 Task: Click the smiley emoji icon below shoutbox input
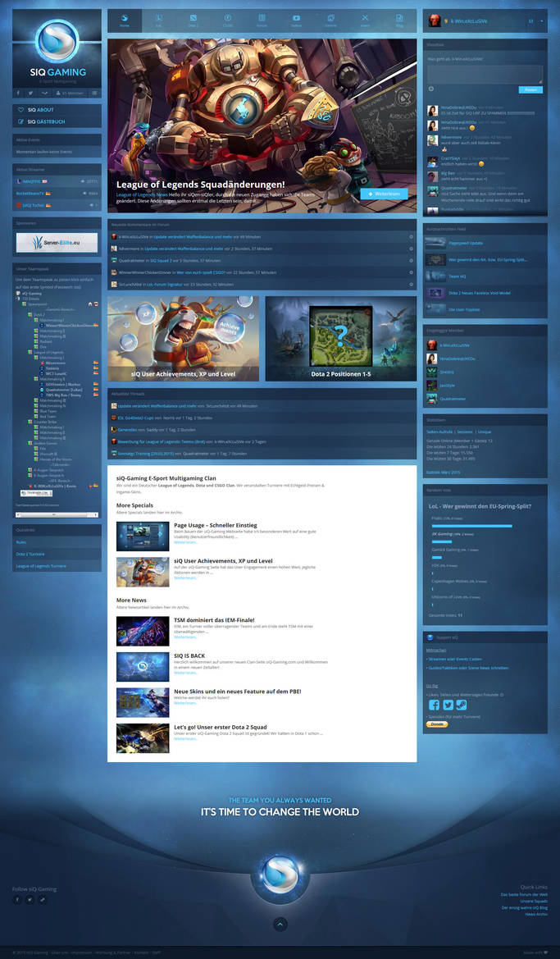[x=431, y=89]
